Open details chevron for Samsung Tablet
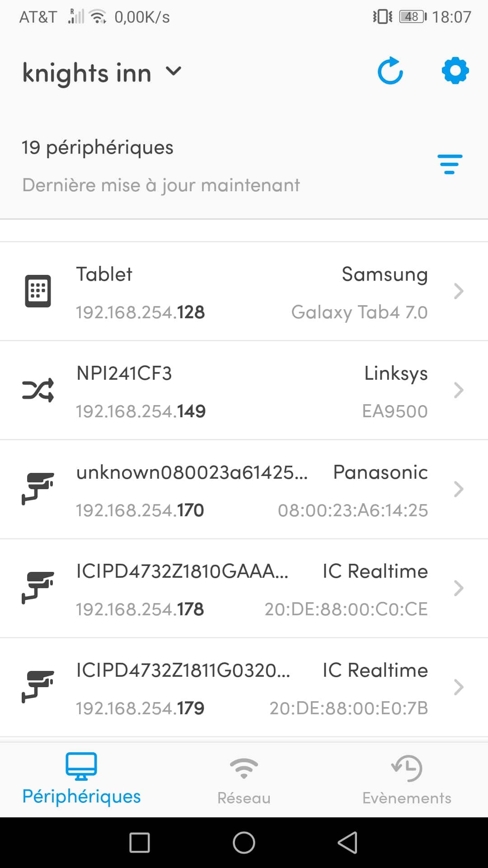This screenshot has width=488, height=868. click(x=459, y=291)
